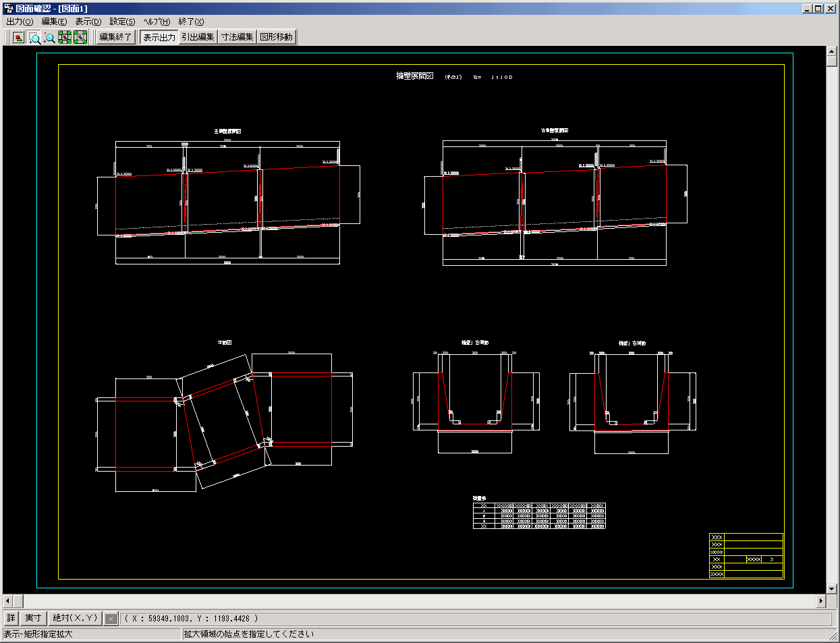
Task: Click the redraw icon with red square
Action: point(18,37)
